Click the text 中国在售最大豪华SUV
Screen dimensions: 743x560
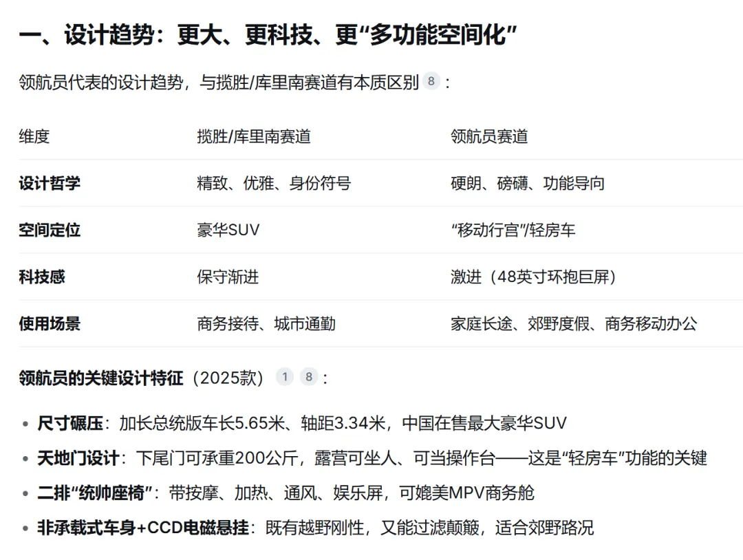(484, 423)
